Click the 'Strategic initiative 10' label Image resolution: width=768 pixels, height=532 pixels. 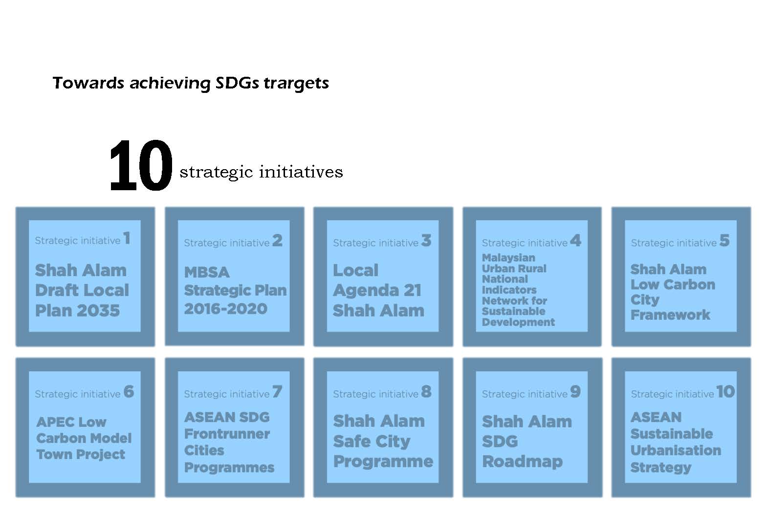[682, 393]
